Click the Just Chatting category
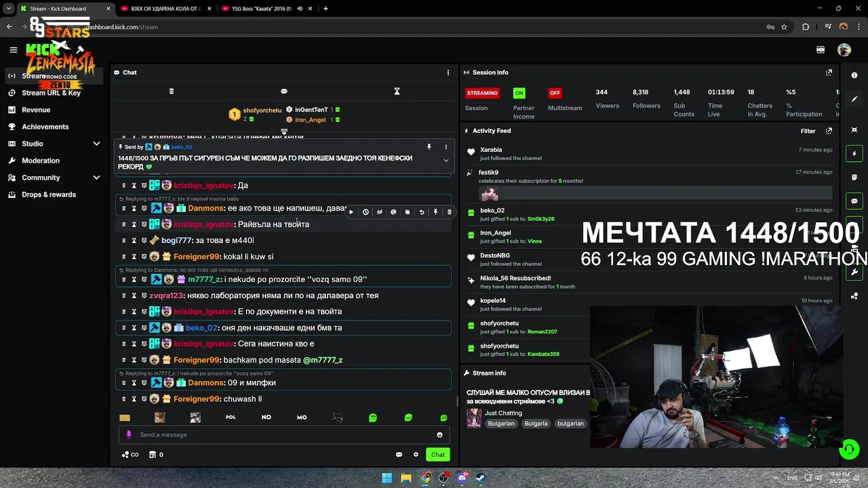Image resolution: width=868 pixels, height=488 pixels. pos(503,413)
